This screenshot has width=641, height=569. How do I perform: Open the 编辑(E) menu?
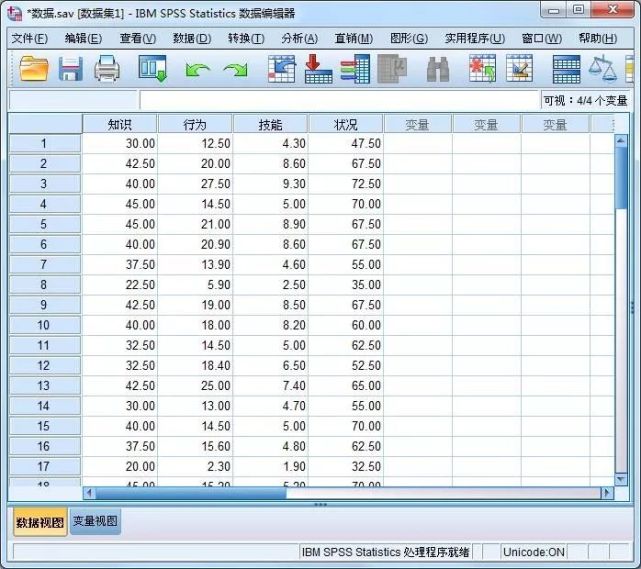point(83,38)
